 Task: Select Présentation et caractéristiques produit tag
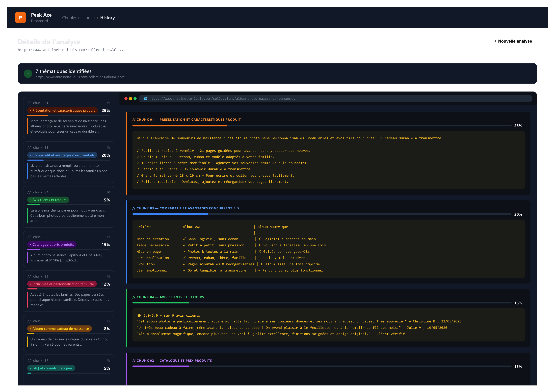coord(62,110)
